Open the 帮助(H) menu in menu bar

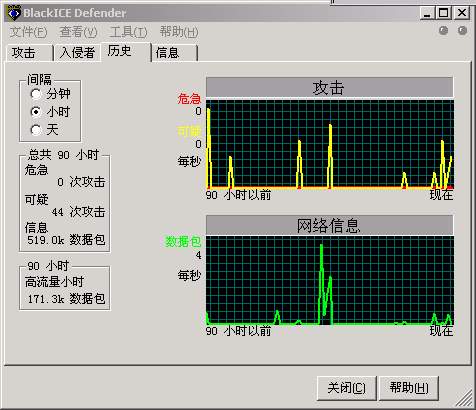point(179,32)
